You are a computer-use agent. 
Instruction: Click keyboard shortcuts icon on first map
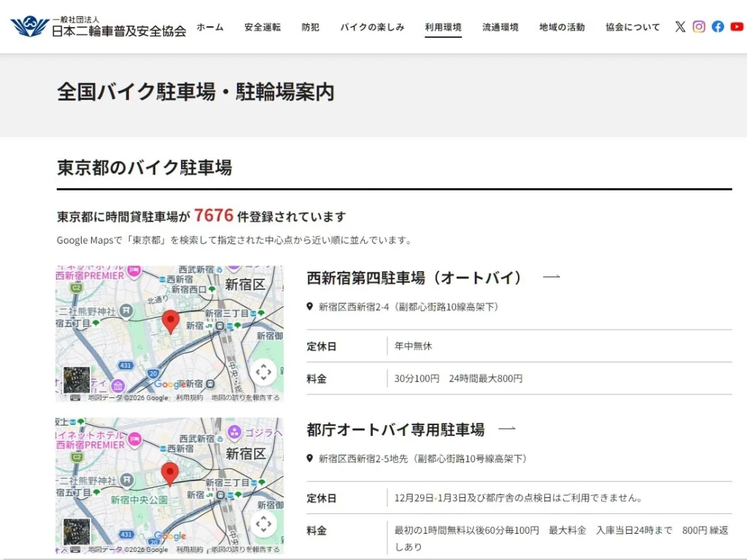point(75,397)
